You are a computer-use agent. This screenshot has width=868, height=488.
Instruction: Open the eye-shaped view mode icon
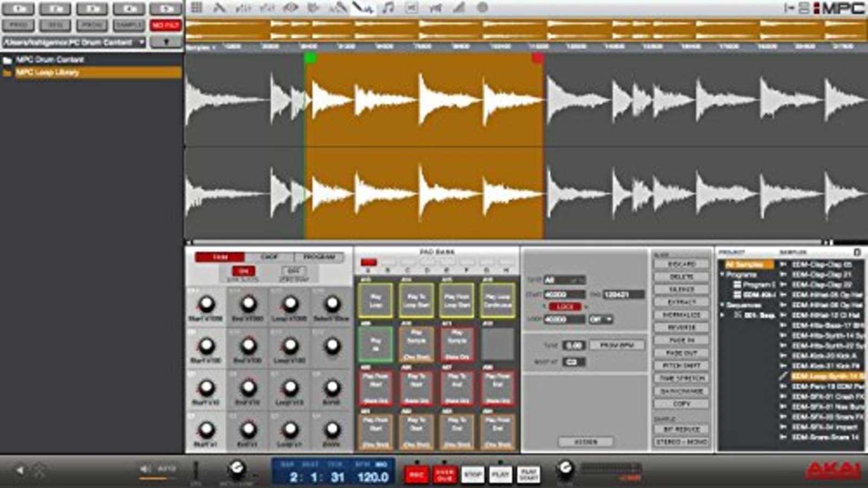(x=291, y=8)
